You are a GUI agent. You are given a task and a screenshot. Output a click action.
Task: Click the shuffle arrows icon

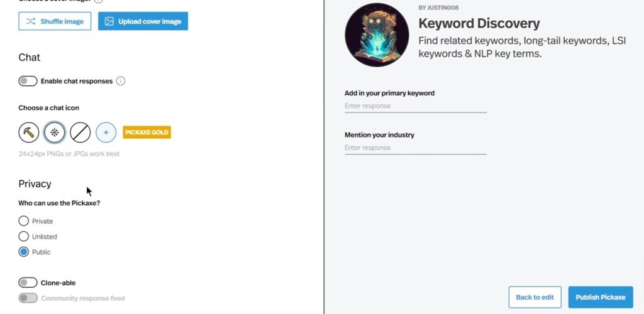(x=31, y=21)
